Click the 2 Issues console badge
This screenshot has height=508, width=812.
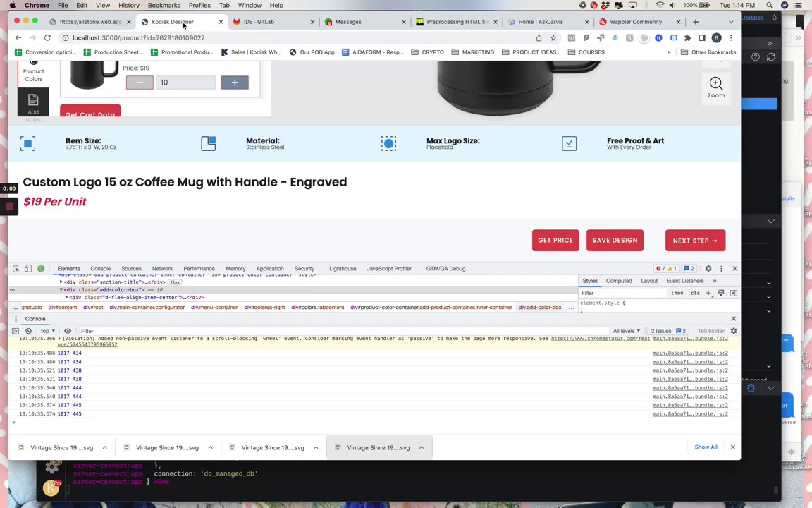668,331
